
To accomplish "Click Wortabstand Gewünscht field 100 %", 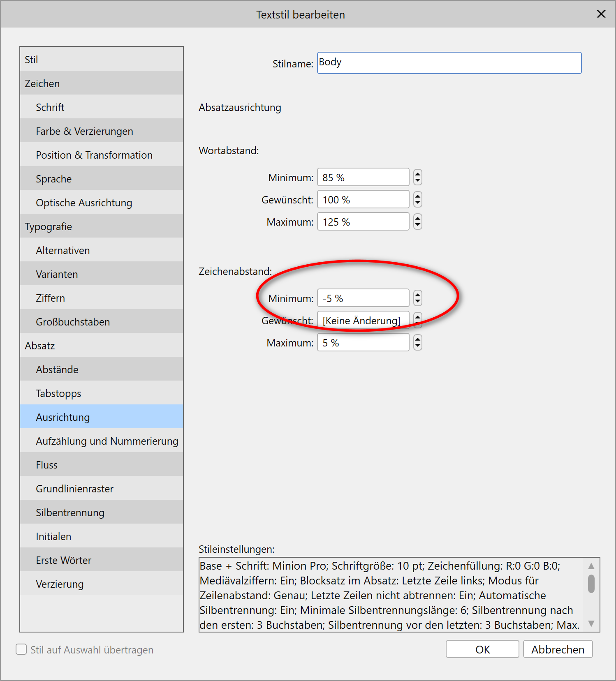I will (x=363, y=199).
